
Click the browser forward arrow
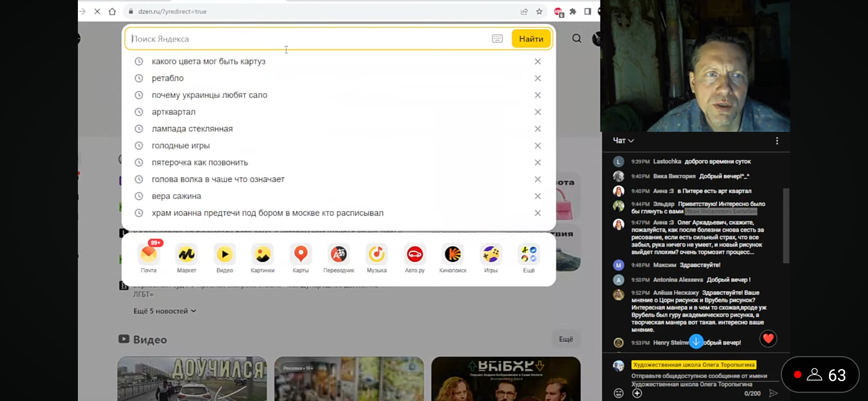click(x=82, y=12)
